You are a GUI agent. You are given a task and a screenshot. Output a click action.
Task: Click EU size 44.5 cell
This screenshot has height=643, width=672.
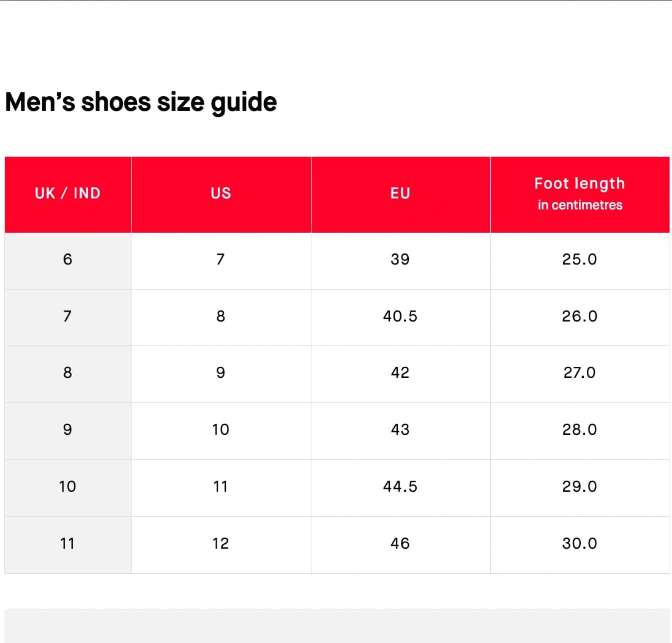click(x=401, y=488)
